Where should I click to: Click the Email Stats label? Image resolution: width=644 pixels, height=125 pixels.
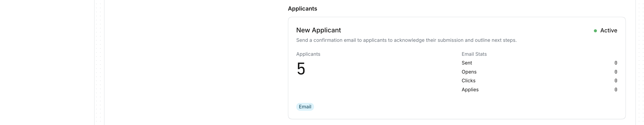[x=474, y=54]
